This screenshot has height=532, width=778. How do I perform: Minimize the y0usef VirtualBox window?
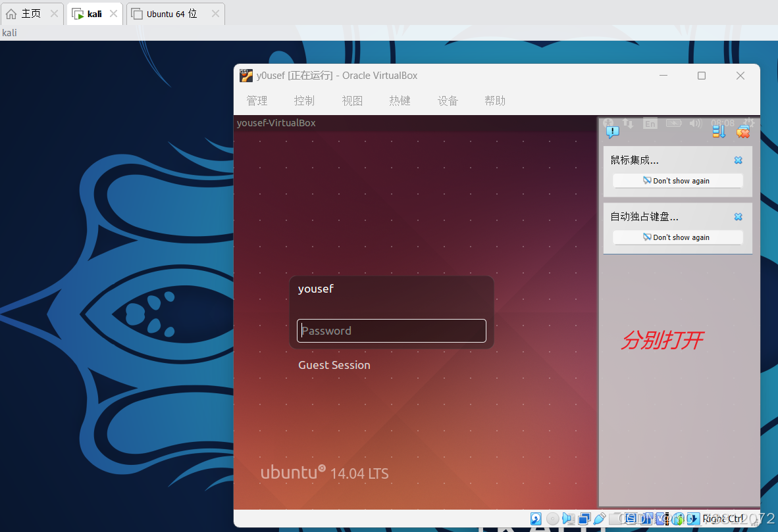coord(663,76)
